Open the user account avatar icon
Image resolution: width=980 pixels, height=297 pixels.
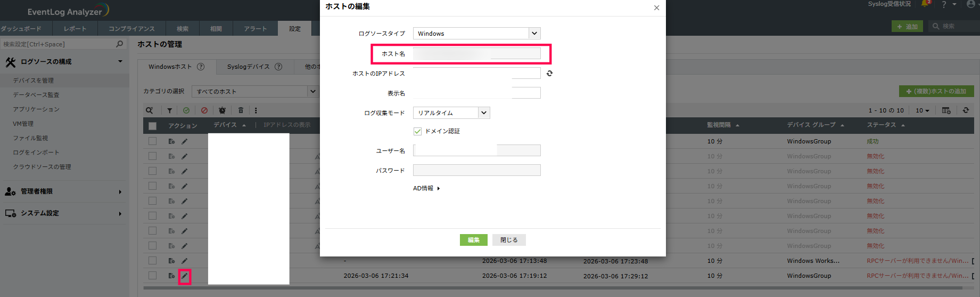coord(971,4)
